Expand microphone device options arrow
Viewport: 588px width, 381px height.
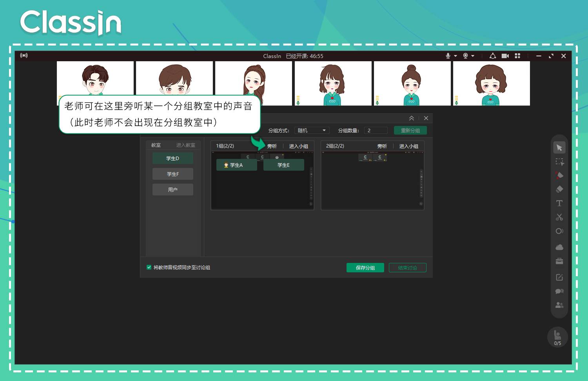pyautogui.click(x=456, y=56)
